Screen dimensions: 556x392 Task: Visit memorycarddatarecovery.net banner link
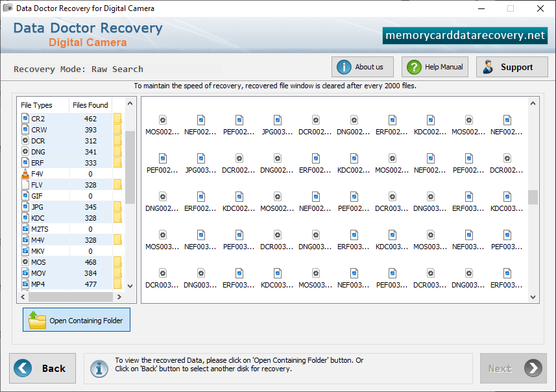pos(465,36)
